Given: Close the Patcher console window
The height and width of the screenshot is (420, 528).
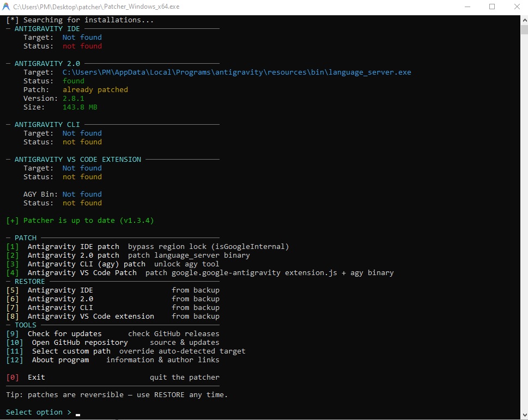Looking at the screenshot, I should point(517,7).
